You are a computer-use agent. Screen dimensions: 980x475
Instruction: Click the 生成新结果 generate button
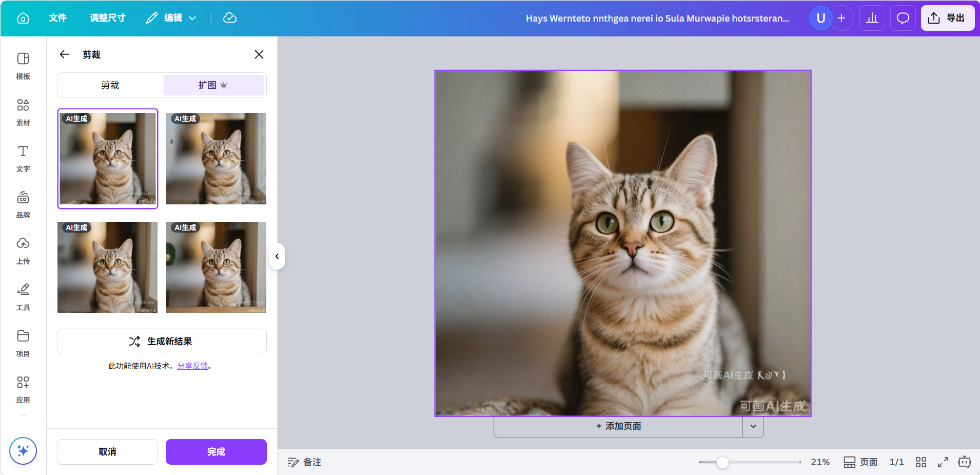point(162,341)
